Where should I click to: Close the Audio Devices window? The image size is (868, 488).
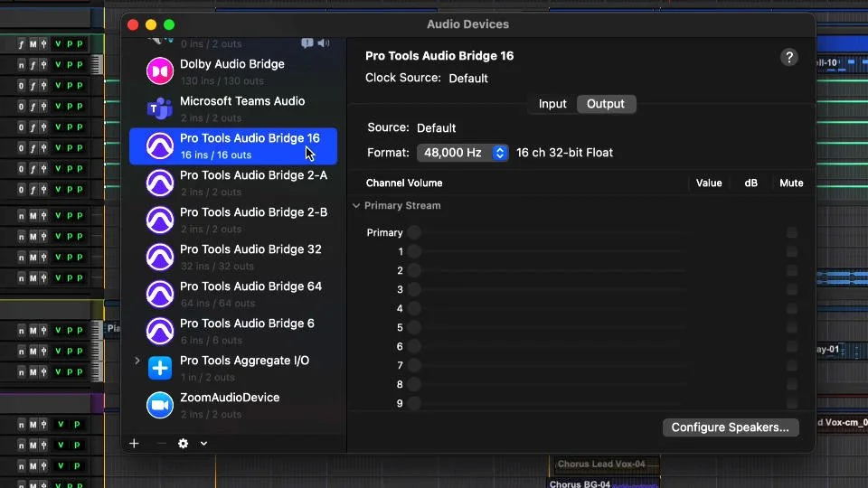133,25
